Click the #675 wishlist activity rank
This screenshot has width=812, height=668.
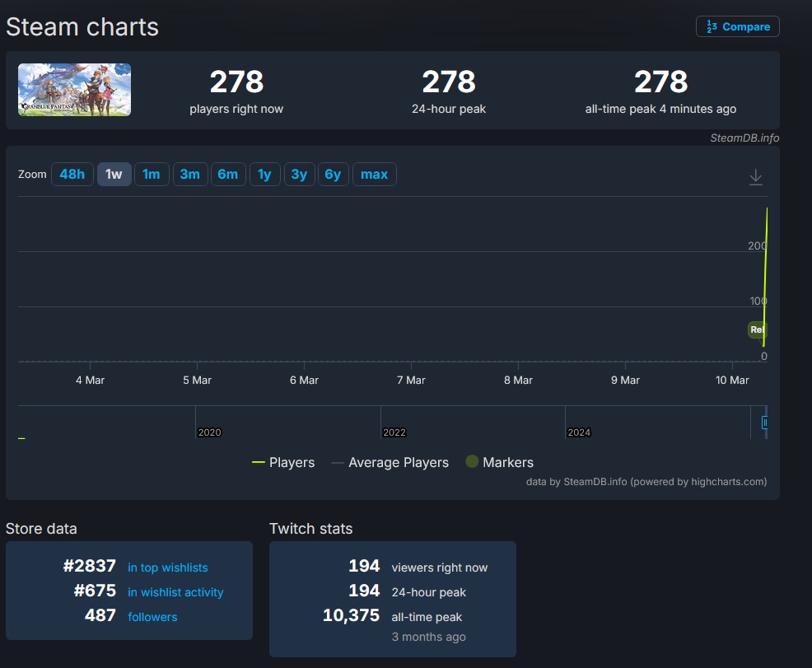(95, 591)
